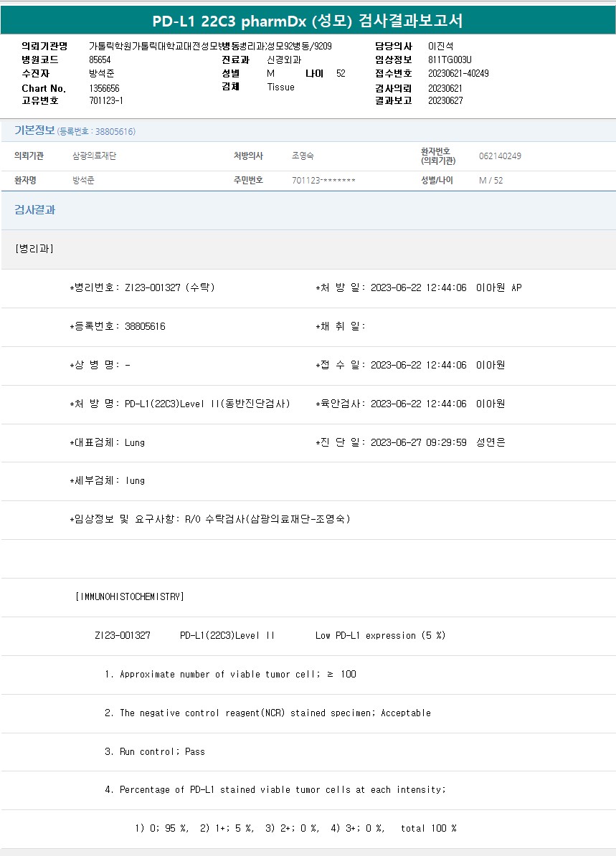Viewport: 616px width, 856px height.
Task: Click the 진단일 timestamp 2023-06-27 09:29:59
Action: pyautogui.click(x=418, y=442)
